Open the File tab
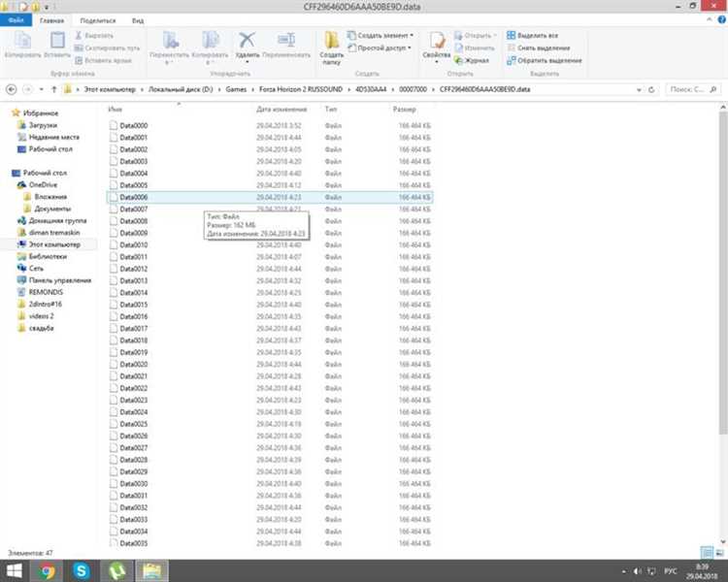728x582 pixels. click(16, 20)
